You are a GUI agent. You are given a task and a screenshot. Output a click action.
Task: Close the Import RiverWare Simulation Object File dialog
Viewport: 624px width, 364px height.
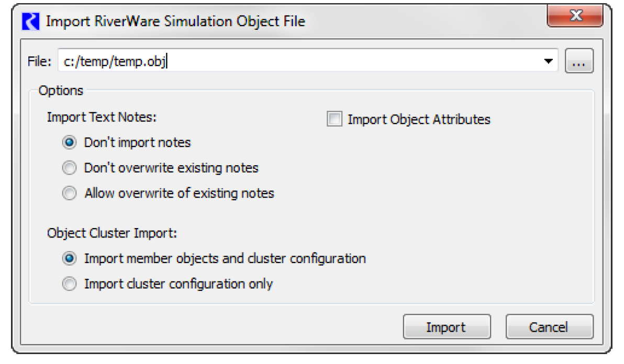[x=575, y=16]
